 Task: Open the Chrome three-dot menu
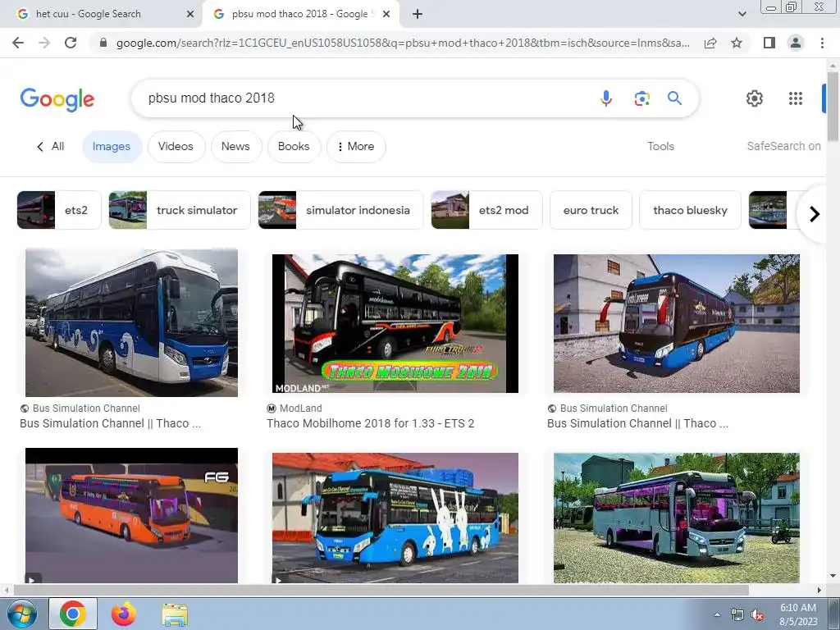point(822,43)
